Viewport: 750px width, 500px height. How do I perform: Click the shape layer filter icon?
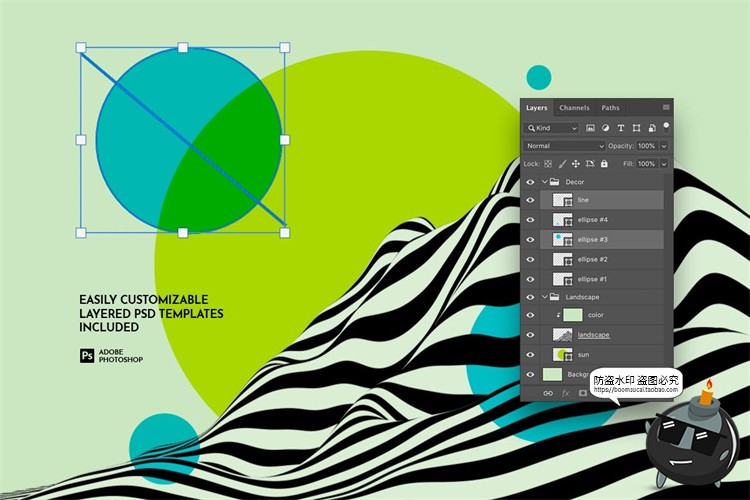coord(636,128)
